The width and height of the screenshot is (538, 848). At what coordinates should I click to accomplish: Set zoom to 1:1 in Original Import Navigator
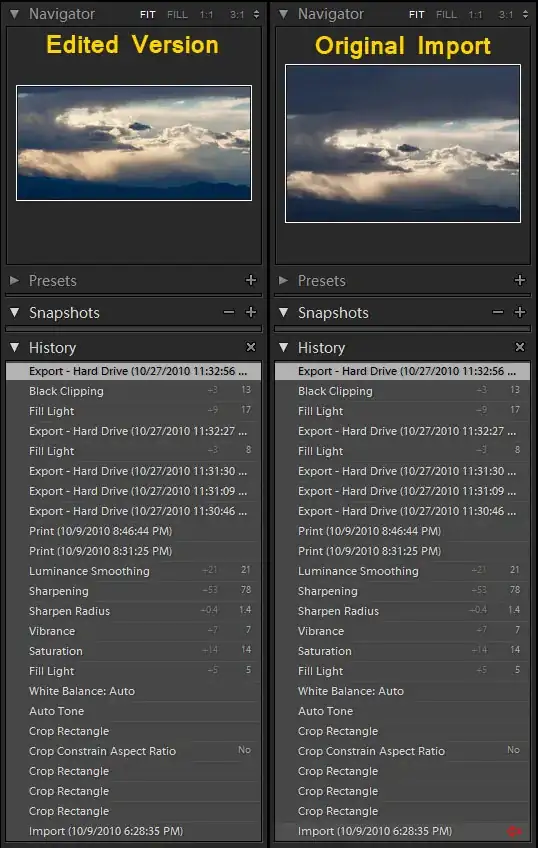pyautogui.click(x=475, y=15)
